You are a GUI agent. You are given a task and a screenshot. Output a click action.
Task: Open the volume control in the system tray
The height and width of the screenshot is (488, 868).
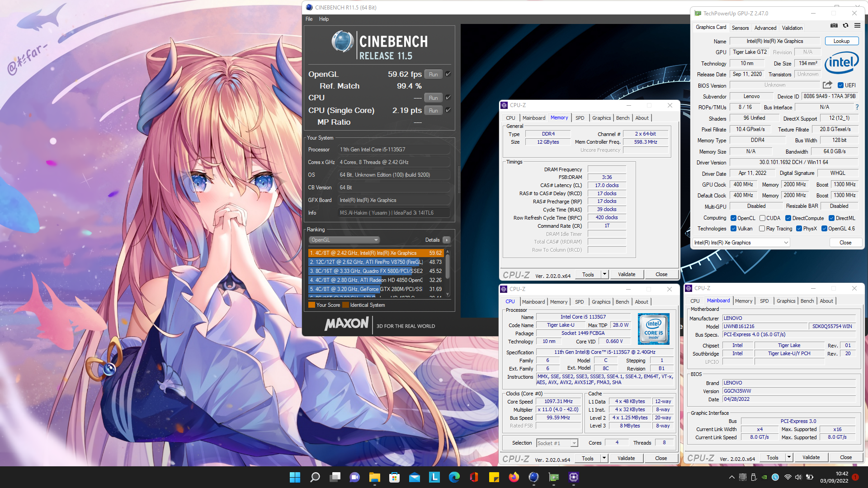pyautogui.click(x=798, y=477)
